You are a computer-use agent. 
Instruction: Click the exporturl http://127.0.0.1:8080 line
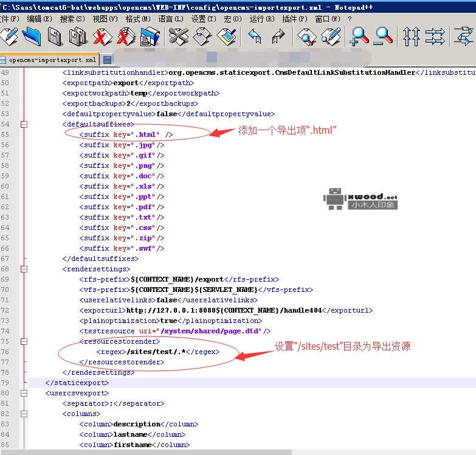click(226, 310)
